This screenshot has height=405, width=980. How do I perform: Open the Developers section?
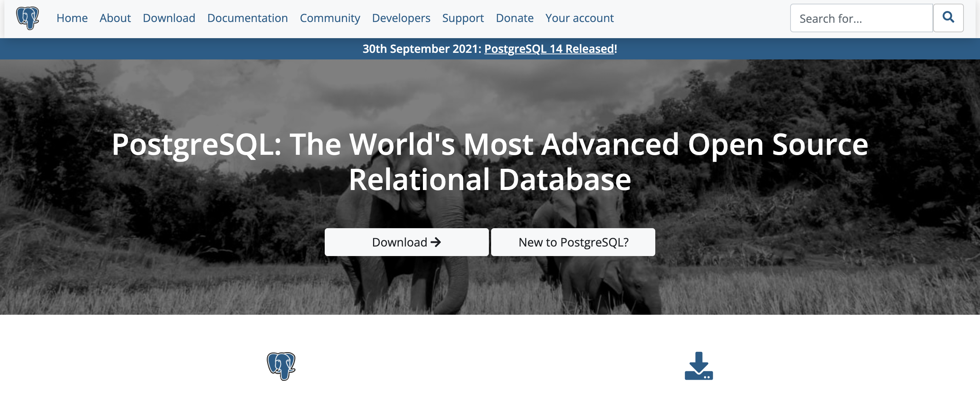401,18
